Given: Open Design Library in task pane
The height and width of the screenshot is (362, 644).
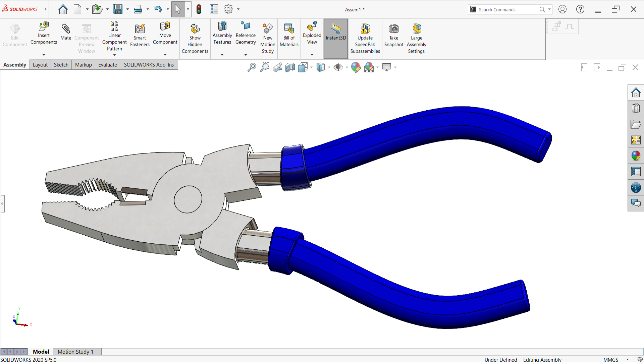Looking at the screenshot, I should pyautogui.click(x=636, y=108).
